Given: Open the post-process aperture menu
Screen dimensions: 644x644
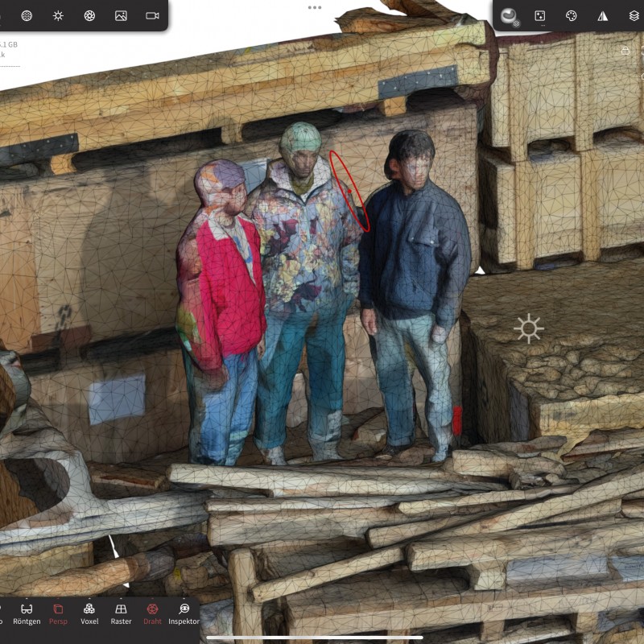Looking at the screenshot, I should click(x=89, y=15).
